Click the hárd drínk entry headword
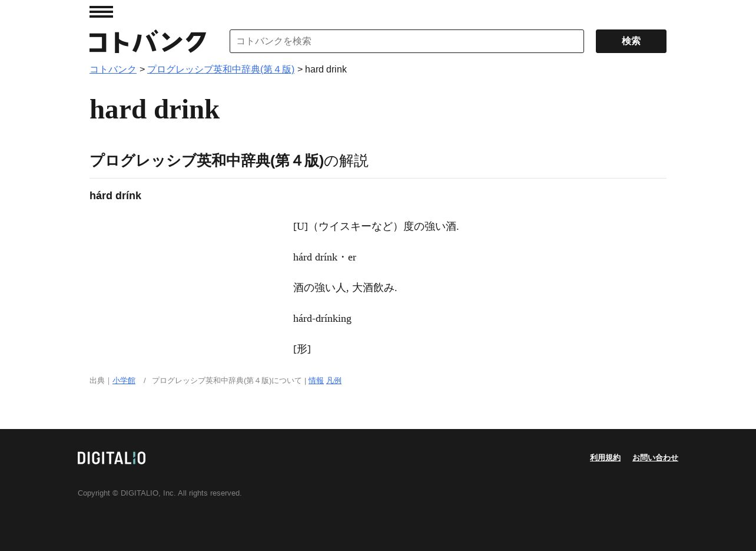Viewport: 756px width, 551px height. click(x=115, y=196)
